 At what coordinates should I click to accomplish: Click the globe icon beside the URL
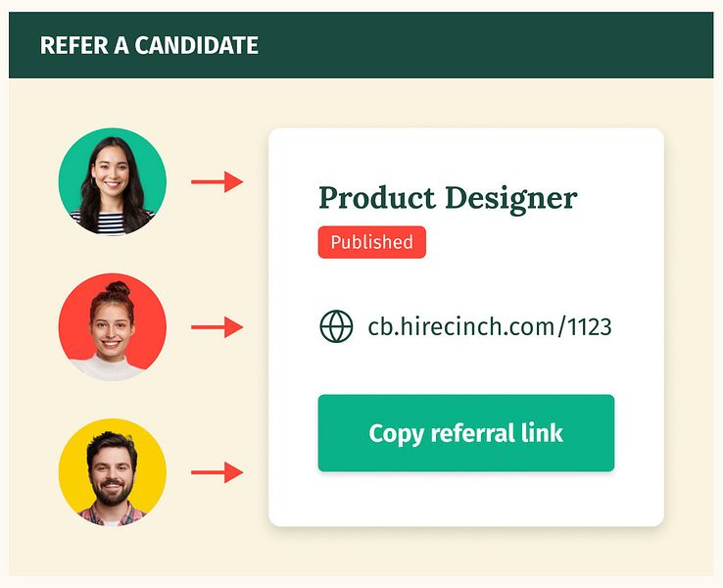coord(336,326)
